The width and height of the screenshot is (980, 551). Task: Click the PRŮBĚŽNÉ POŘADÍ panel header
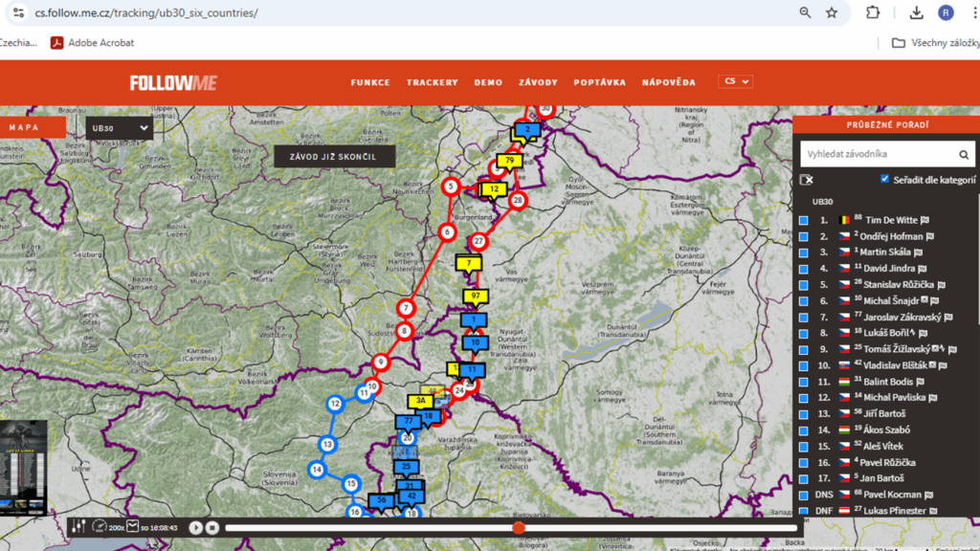point(886,125)
